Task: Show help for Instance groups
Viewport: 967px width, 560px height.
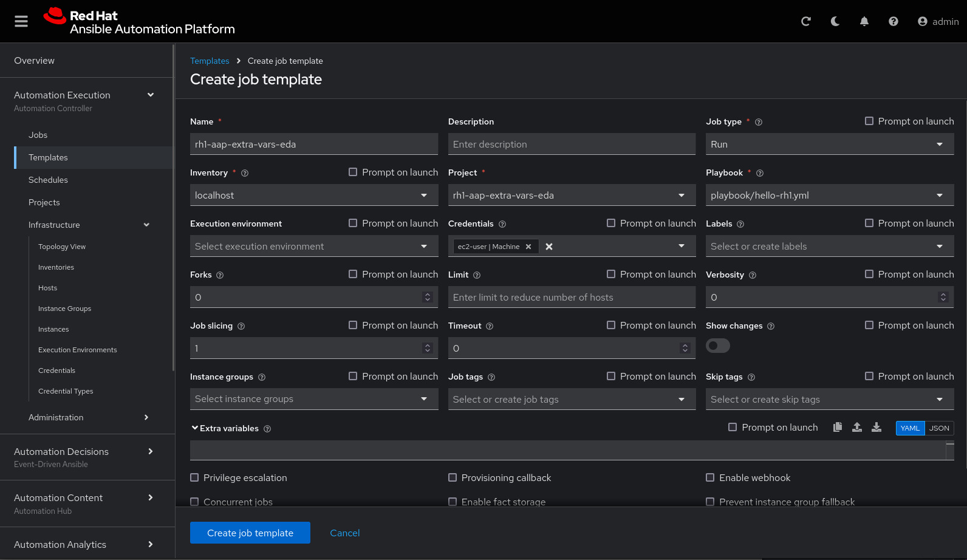Action: pyautogui.click(x=262, y=377)
